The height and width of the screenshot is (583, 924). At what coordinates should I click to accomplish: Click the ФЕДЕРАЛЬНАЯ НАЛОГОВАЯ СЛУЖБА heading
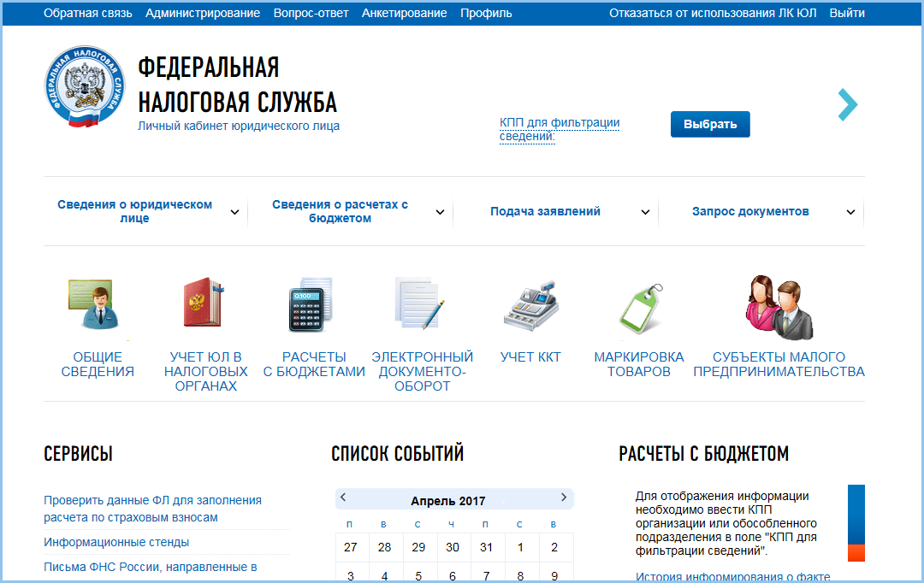click(238, 85)
